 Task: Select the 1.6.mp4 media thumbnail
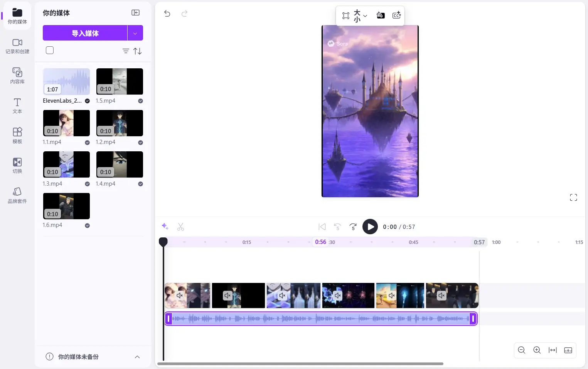point(66,206)
